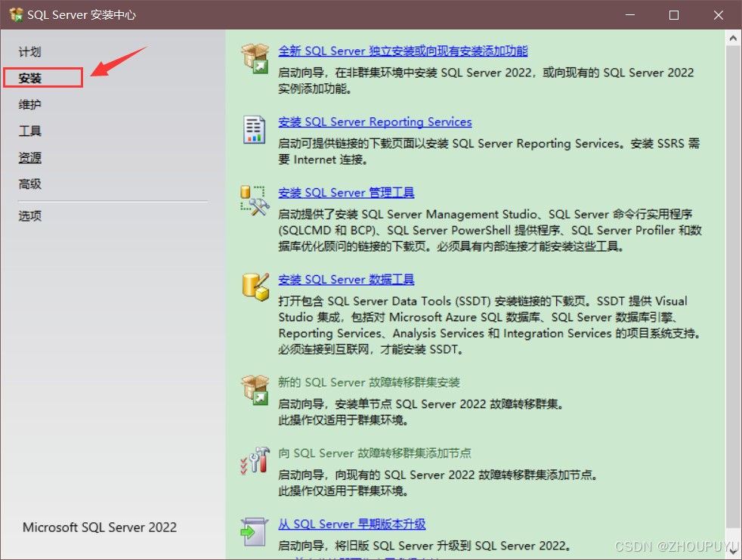Image resolution: width=742 pixels, height=560 pixels.
Task: Click the scrollbar up arrow
Action: pyautogui.click(x=732, y=38)
